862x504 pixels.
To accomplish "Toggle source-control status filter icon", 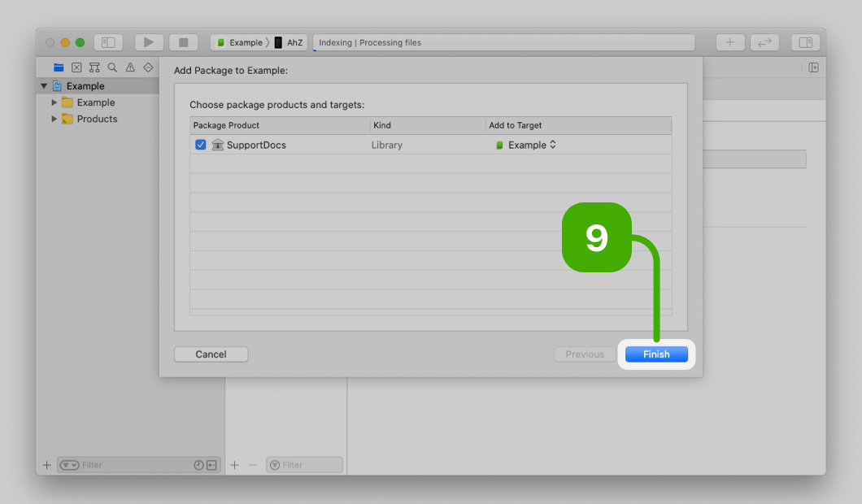I will [211, 465].
